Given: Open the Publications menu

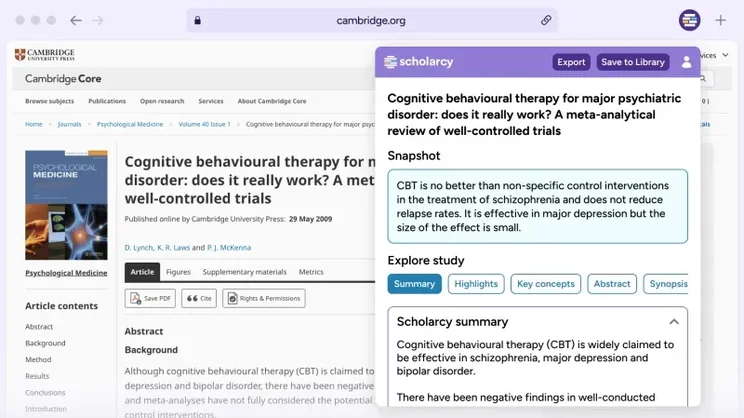Looking at the screenshot, I should (107, 101).
